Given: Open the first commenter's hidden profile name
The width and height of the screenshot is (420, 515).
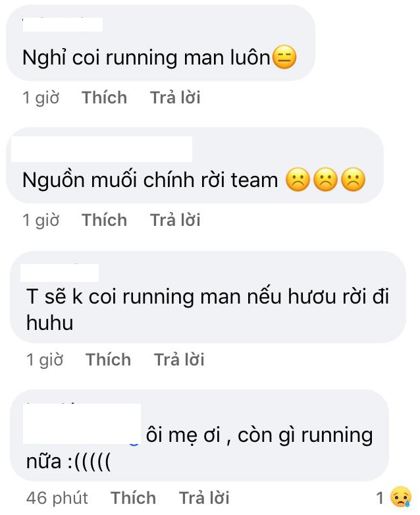Looking at the screenshot, I should pyautogui.click(x=63, y=24).
